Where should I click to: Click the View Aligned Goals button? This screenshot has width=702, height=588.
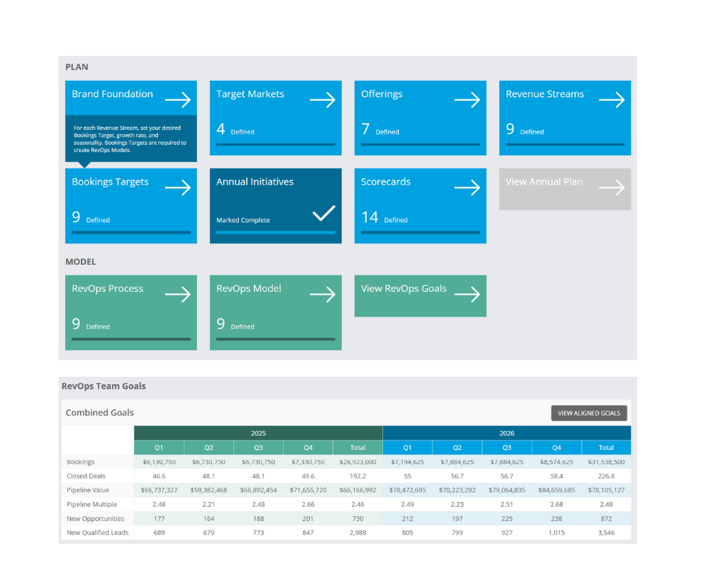click(588, 413)
